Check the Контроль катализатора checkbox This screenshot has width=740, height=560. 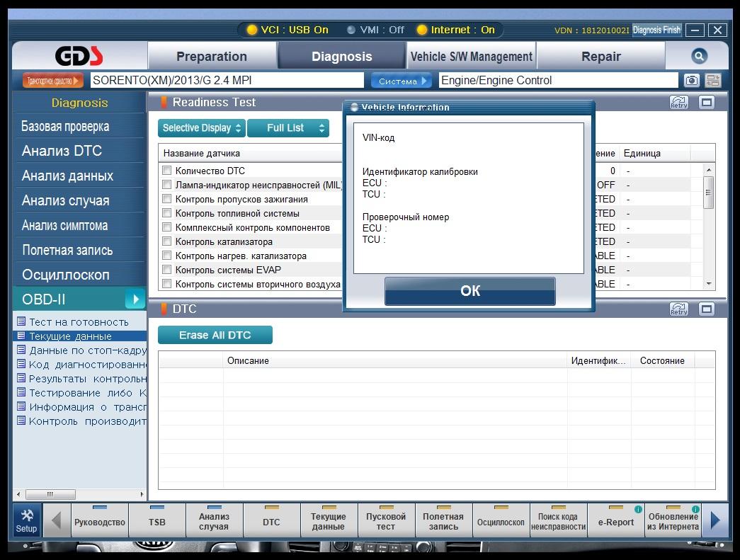pos(166,241)
